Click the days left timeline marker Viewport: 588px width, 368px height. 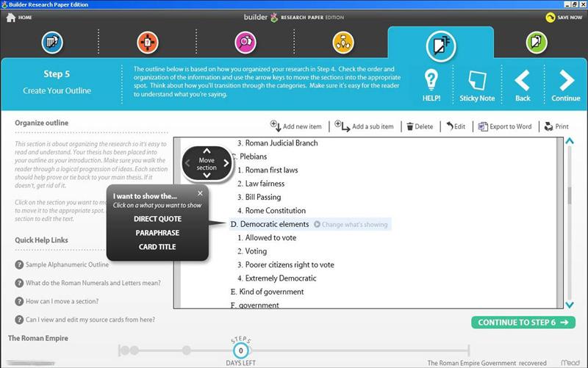pos(241,351)
